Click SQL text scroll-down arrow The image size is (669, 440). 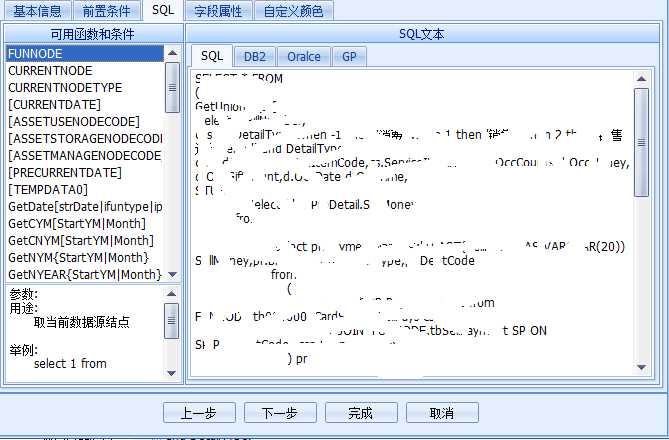point(641,367)
